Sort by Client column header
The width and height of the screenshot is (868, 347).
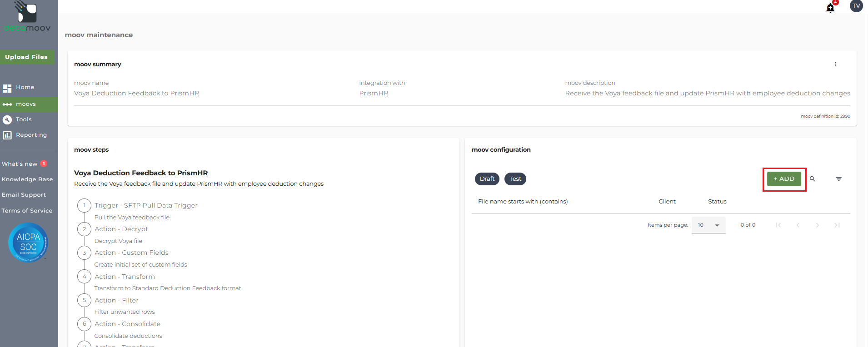[x=667, y=202]
